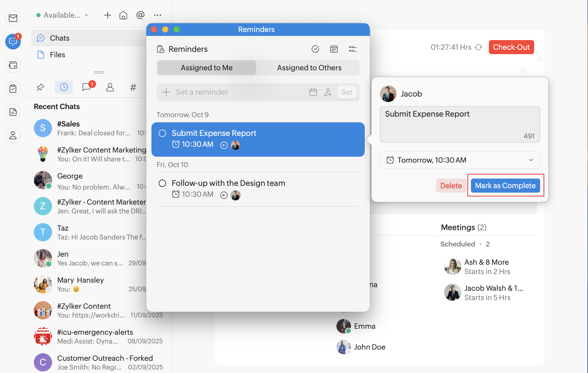The width and height of the screenshot is (588, 373).
Task: Tick the Submit Expense Report circle
Action: 162,133
